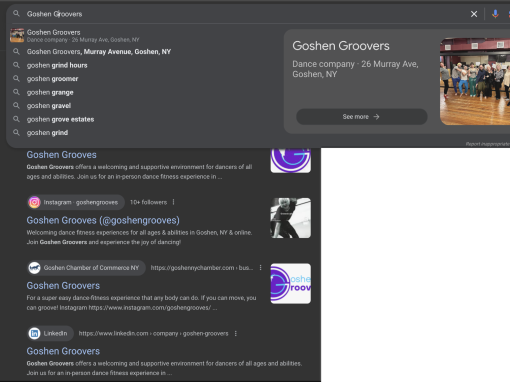Click the Report inappropriate predictions link
This screenshot has width=510, height=382.
coord(488,144)
